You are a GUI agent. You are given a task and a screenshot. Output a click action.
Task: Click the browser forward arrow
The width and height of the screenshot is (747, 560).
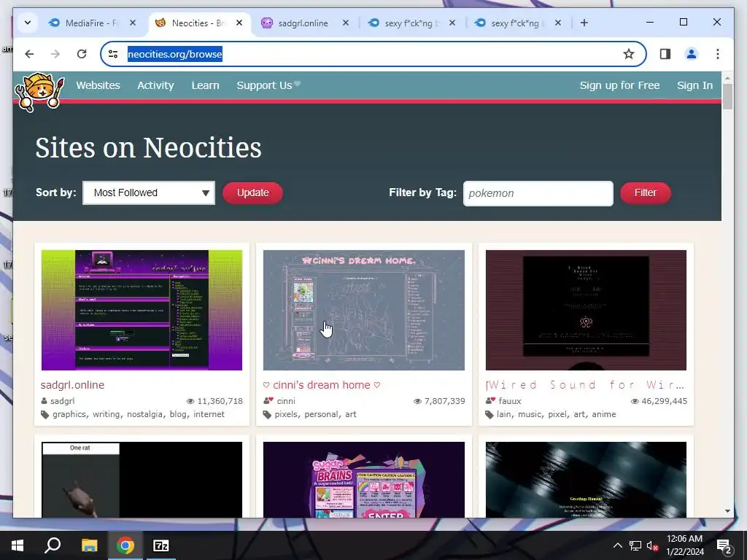pyautogui.click(x=55, y=54)
